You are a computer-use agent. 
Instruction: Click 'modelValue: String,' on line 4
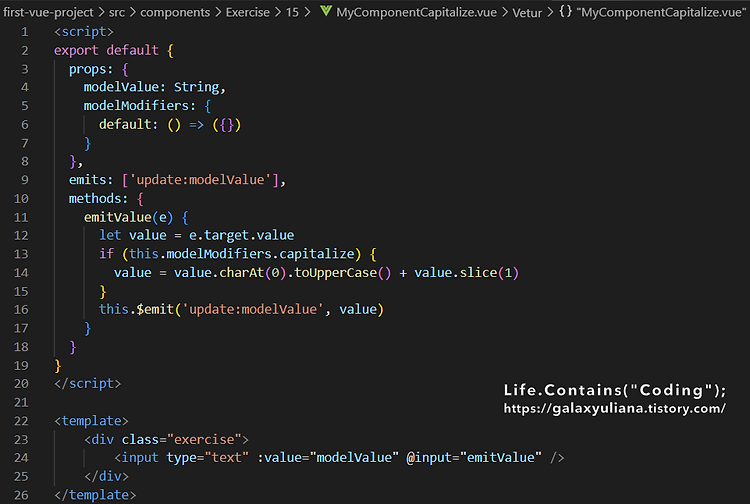point(154,87)
